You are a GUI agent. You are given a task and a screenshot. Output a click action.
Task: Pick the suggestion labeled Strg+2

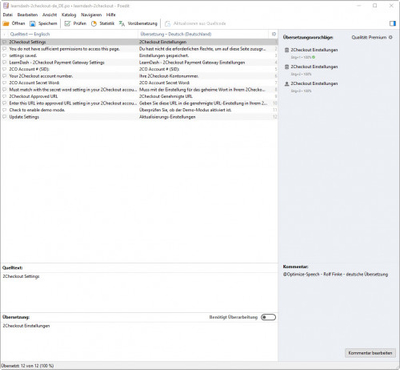(x=311, y=70)
